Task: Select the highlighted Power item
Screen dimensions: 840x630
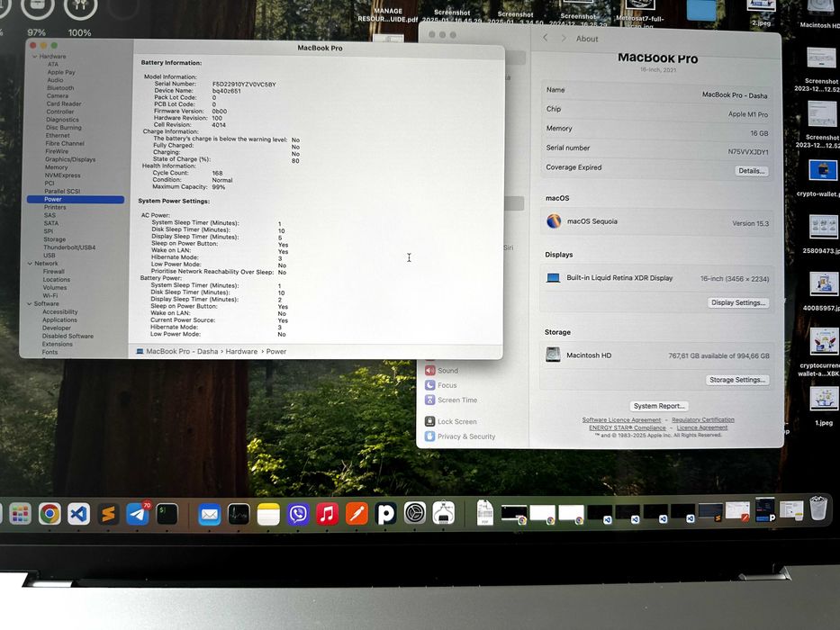Action: coord(76,199)
